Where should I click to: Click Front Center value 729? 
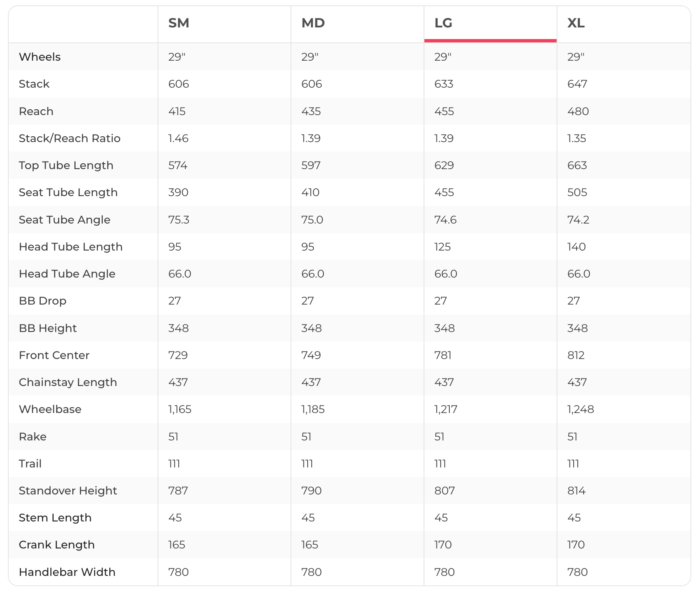coord(178,355)
